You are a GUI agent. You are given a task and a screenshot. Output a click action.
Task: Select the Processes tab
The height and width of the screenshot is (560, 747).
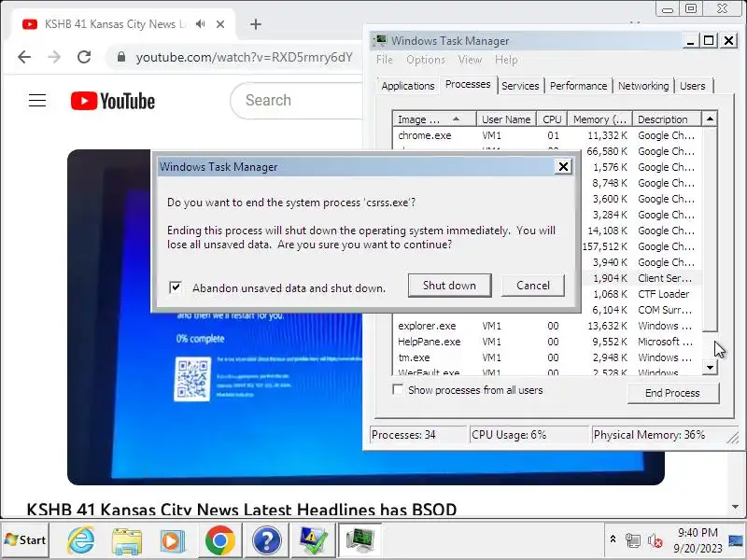coord(468,84)
